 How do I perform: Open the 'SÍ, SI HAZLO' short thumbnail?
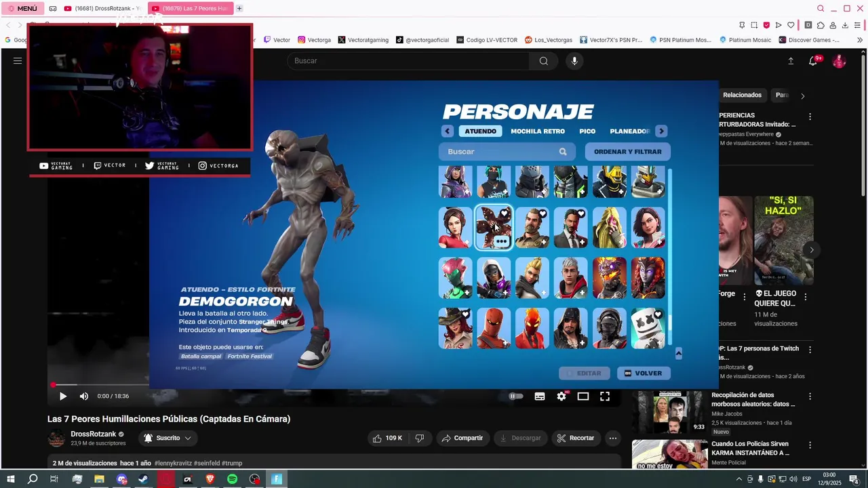784,241
